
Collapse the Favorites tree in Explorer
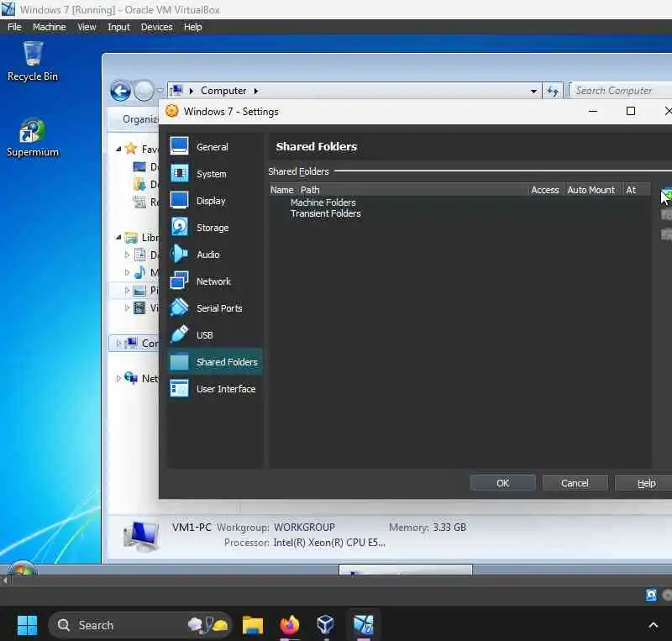click(118, 150)
